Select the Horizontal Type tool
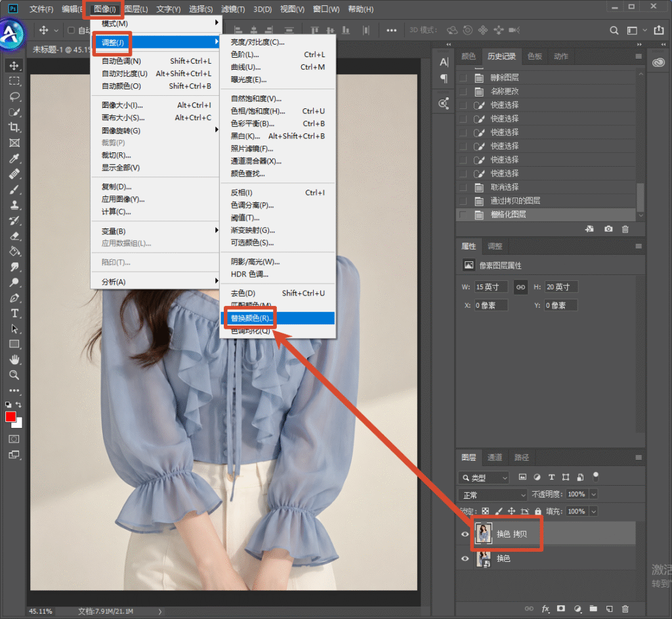672x619 pixels. point(14,313)
